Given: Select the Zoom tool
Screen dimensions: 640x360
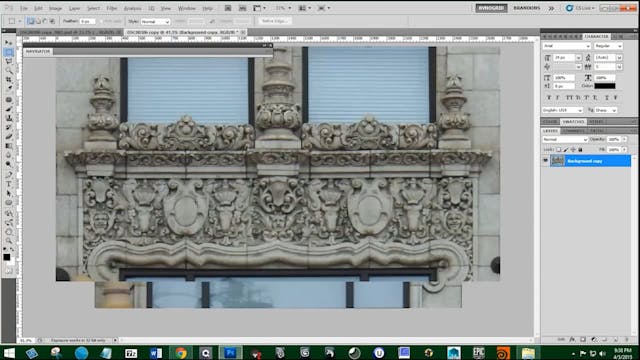Looking at the screenshot, I should click(9, 241).
